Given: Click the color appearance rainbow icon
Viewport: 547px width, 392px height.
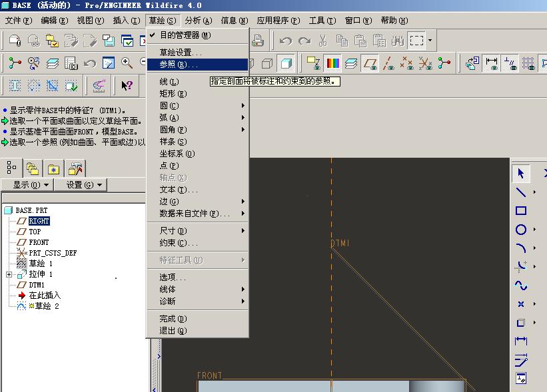Looking at the screenshot, I should 333,63.
